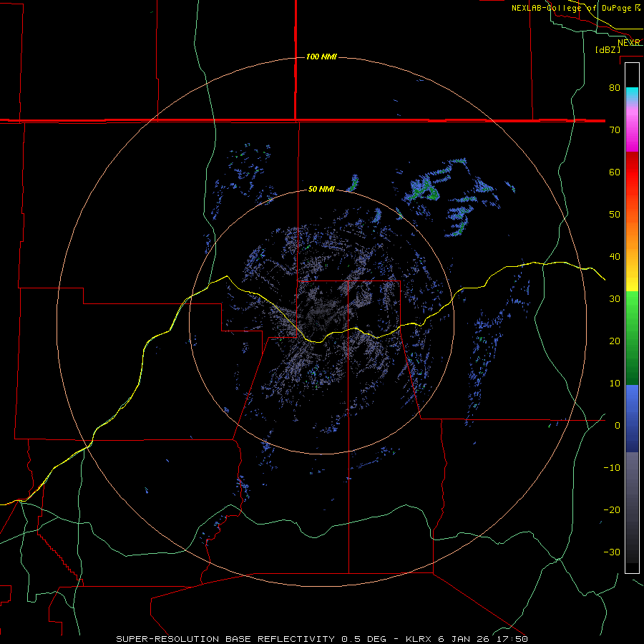Click the "NEXR" label under the header
The width and height of the screenshot is (644, 644).
pyautogui.click(x=628, y=43)
